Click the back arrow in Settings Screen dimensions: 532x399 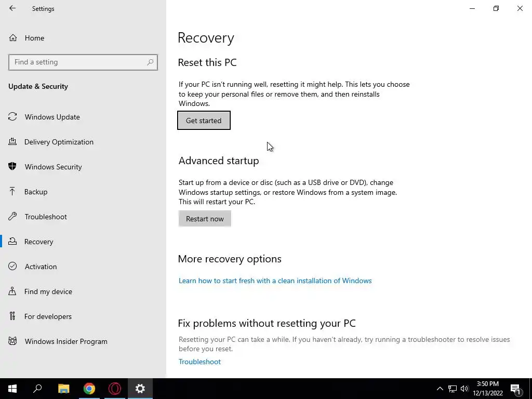12,8
